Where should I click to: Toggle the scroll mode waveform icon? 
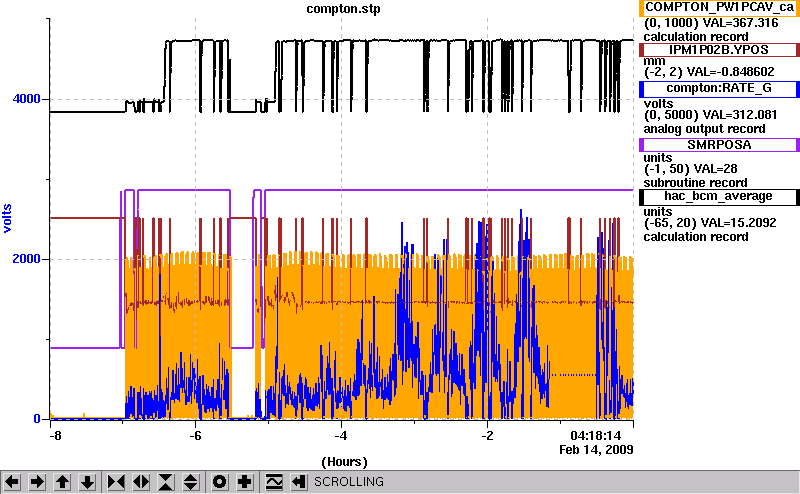[274, 482]
